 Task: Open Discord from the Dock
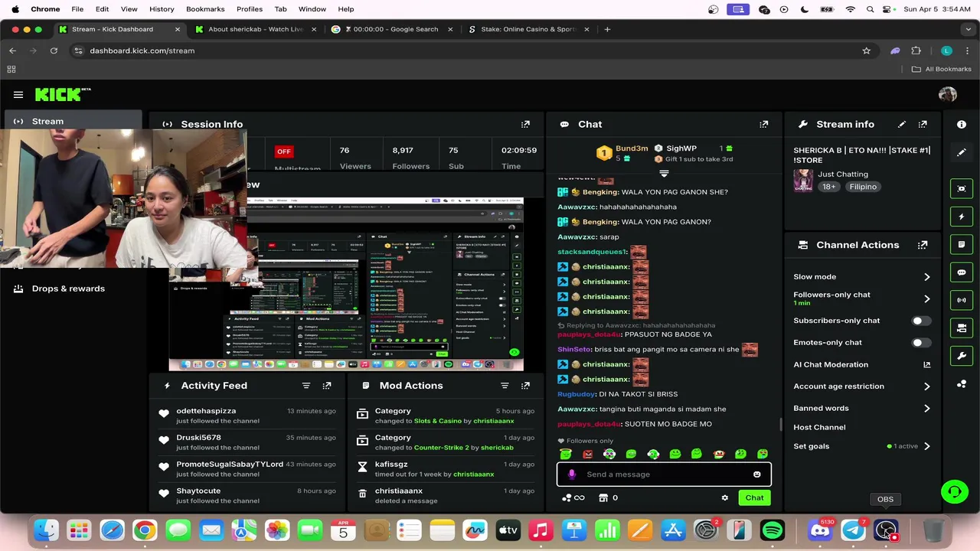tap(820, 530)
